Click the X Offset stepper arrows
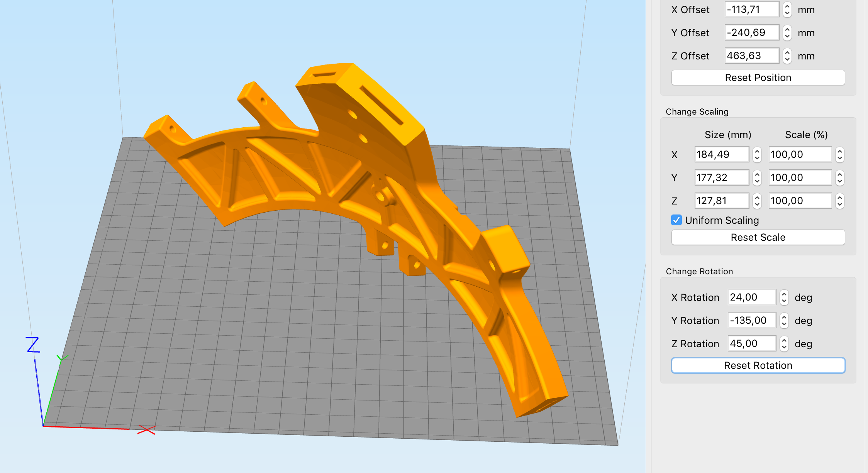 pos(787,10)
